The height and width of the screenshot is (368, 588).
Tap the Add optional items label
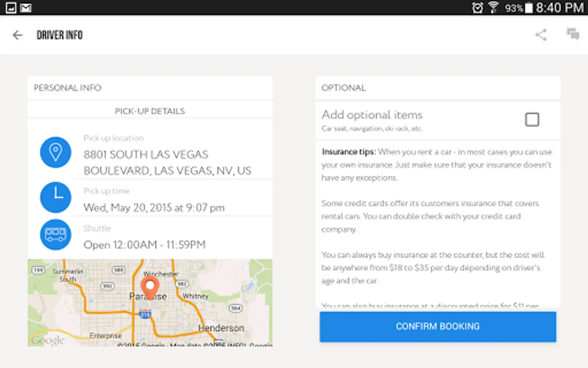(x=372, y=115)
